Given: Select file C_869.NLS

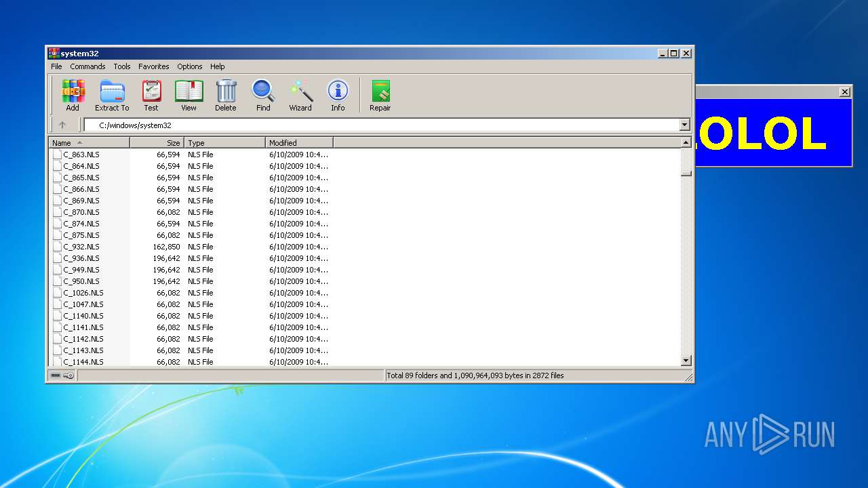Looking at the screenshot, I should [x=81, y=201].
